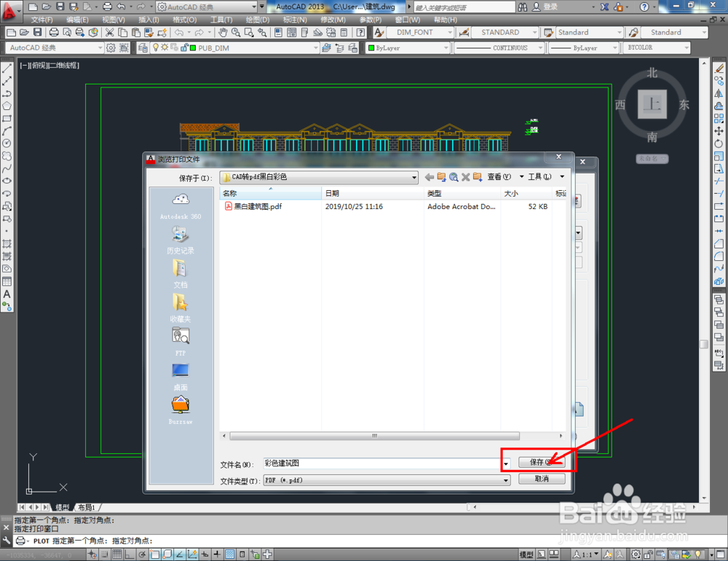Toggle model space button (模型) in status bar
The width and height of the screenshot is (728, 561).
[526, 554]
